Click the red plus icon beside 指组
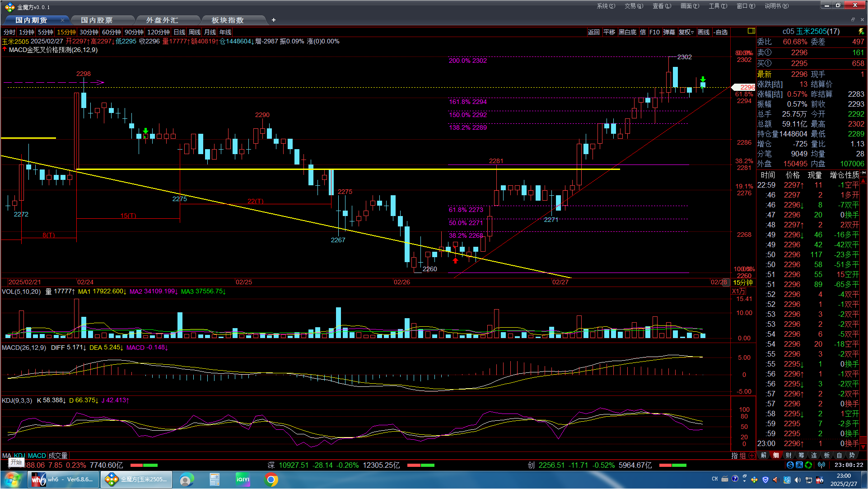The width and height of the screenshot is (868, 489). pyautogui.click(x=752, y=456)
